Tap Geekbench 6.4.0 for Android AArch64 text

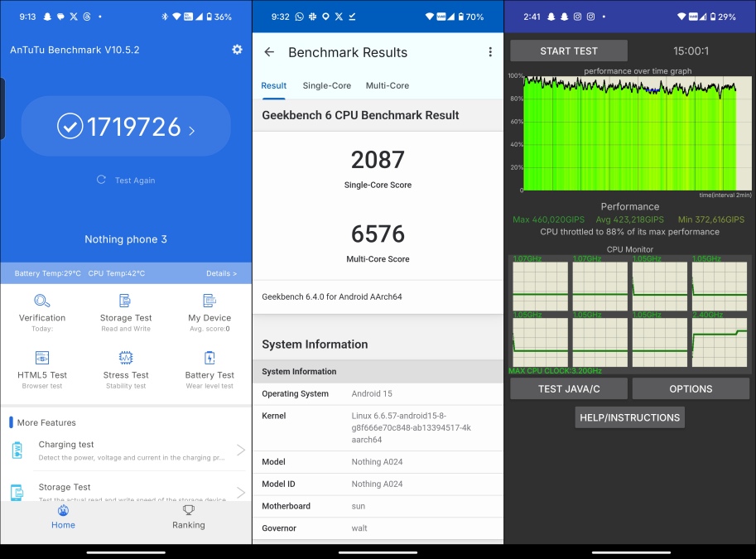(x=332, y=296)
